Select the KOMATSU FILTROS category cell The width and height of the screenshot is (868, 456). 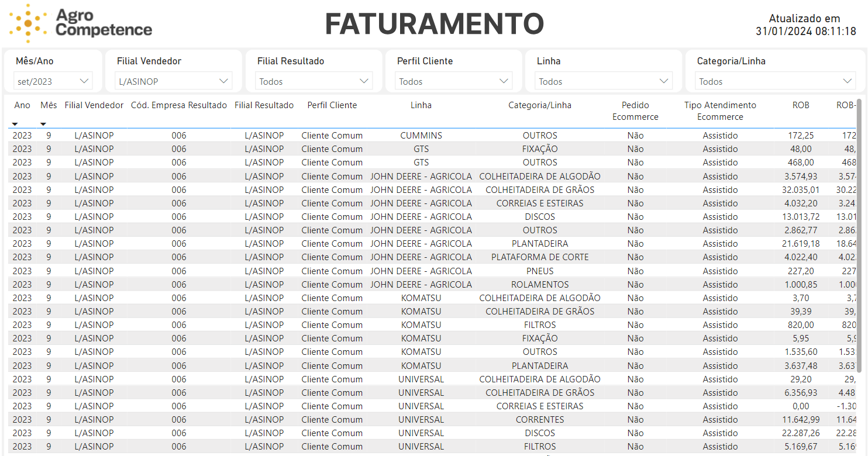[540, 325]
